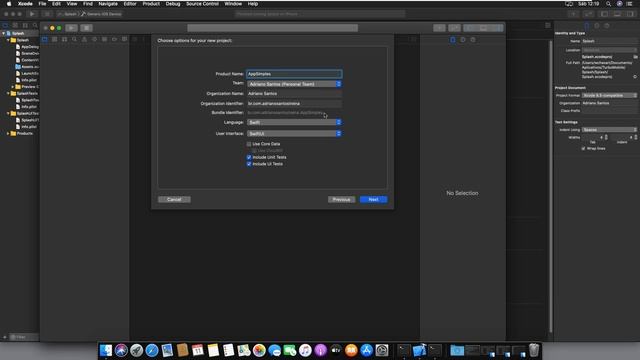Open Calendar icon in the Dock

pyautogui.click(x=198, y=350)
